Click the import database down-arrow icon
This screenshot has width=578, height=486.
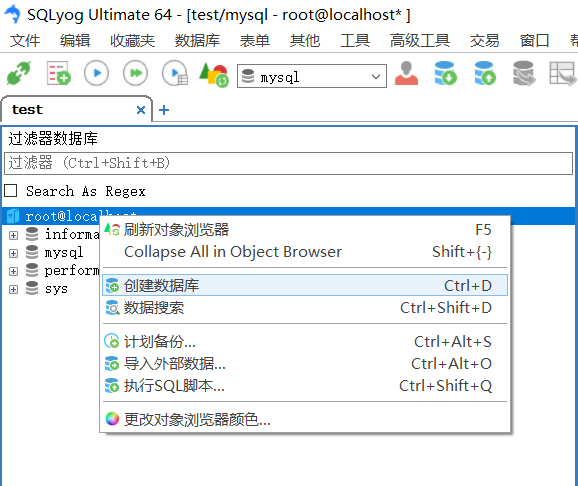(445, 73)
